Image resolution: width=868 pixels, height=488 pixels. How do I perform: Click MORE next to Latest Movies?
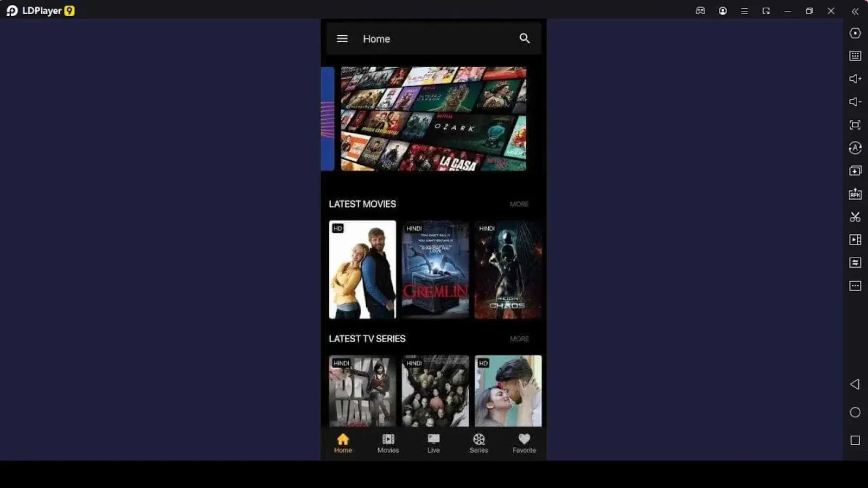click(519, 204)
